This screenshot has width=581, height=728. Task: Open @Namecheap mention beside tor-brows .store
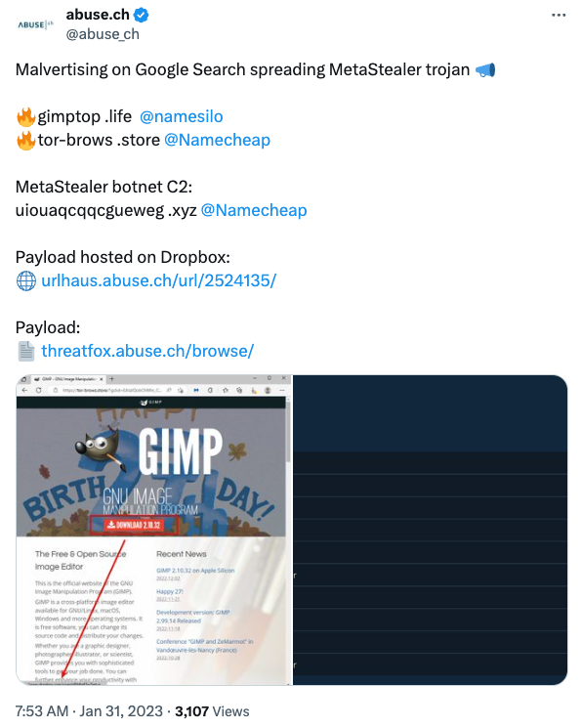coord(217,140)
